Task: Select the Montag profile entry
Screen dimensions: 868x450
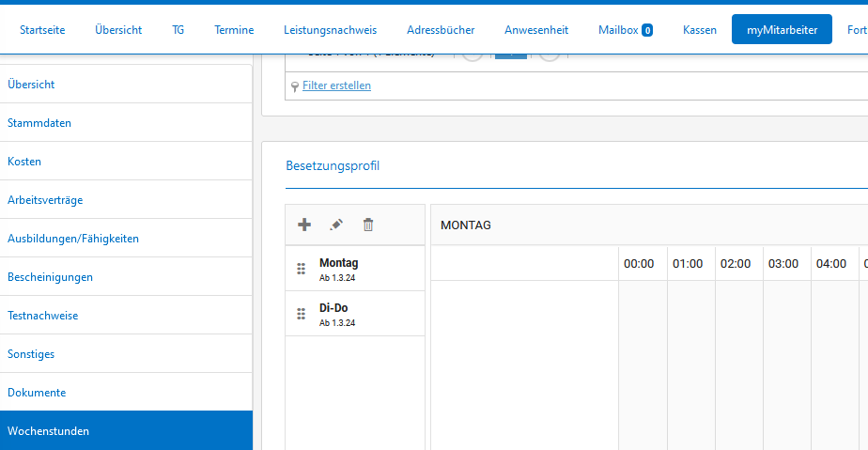Action: (x=339, y=263)
